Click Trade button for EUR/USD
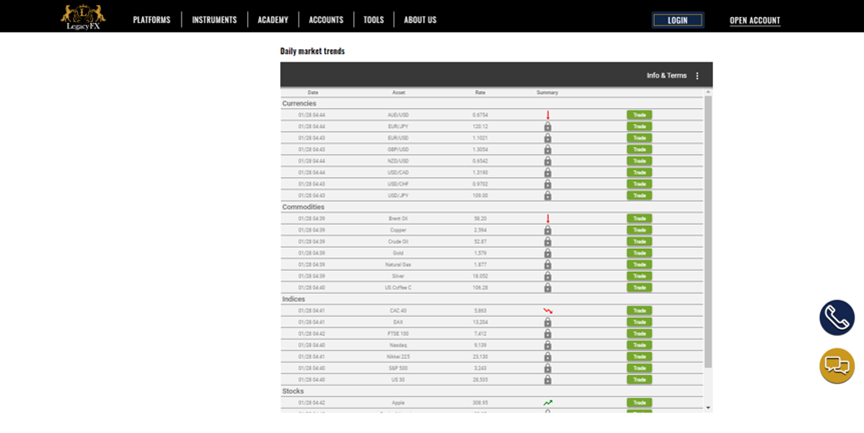Screen dimensions: 864x433 pos(639,138)
